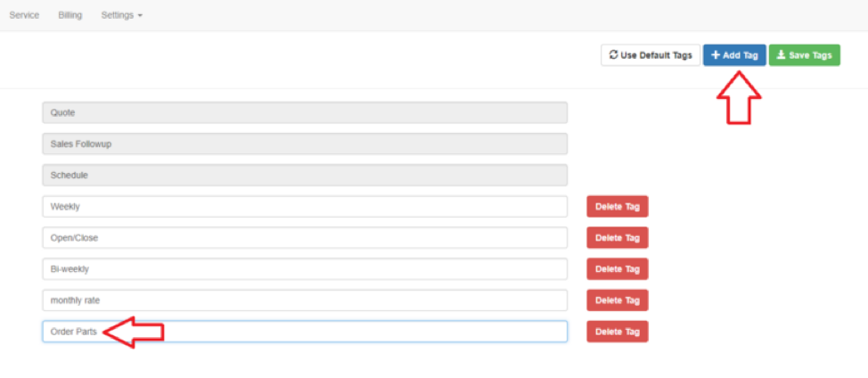
Task: Click the refresh icon on Use Default Tags
Action: pos(613,55)
